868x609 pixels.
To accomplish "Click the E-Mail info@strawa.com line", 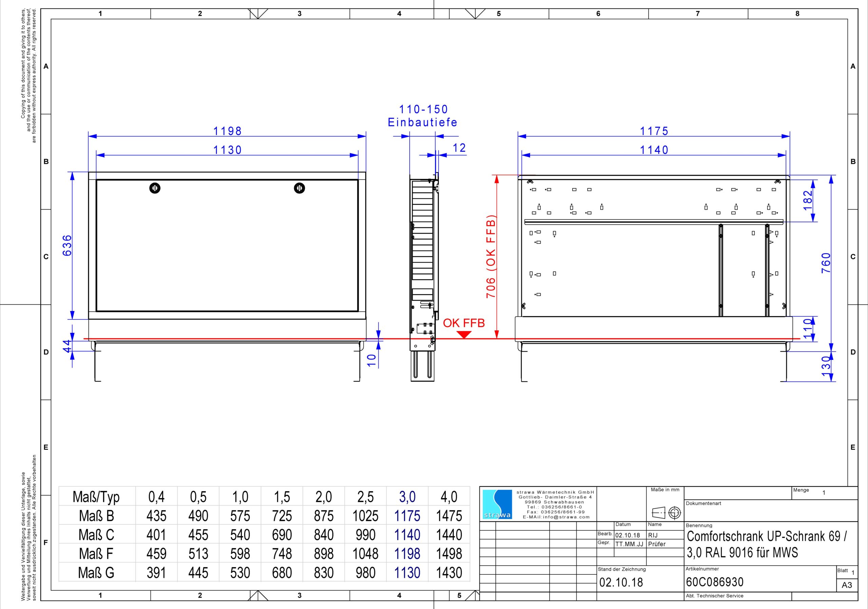I will coord(556,517).
